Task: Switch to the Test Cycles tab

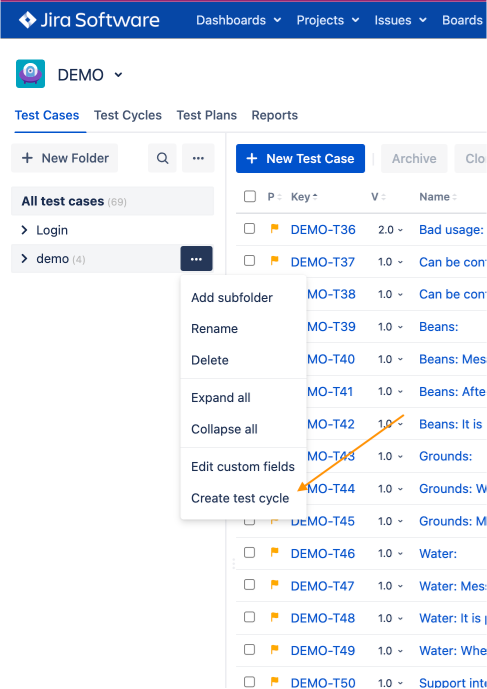Action: (128, 115)
